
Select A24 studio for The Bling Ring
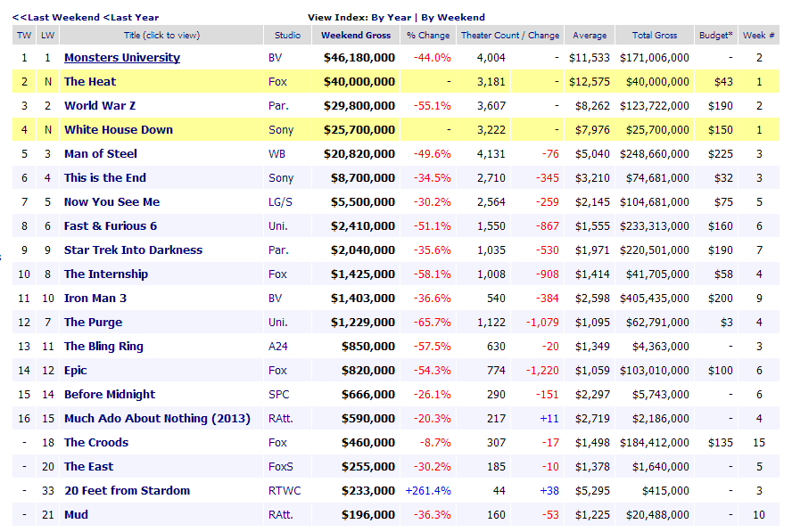click(x=277, y=347)
